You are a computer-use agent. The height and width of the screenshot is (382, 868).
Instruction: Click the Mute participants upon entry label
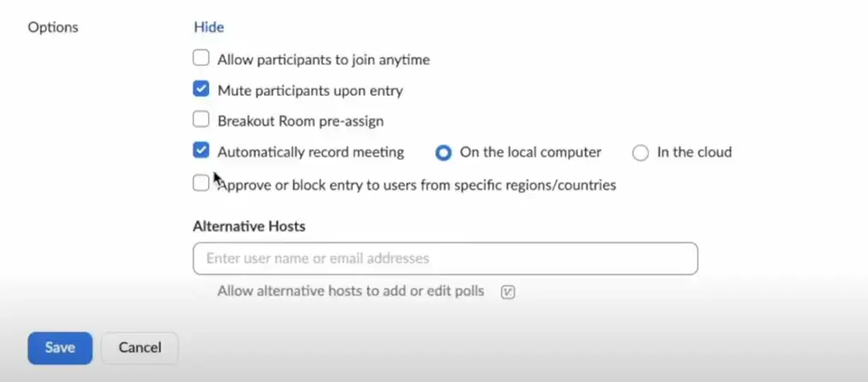click(309, 90)
